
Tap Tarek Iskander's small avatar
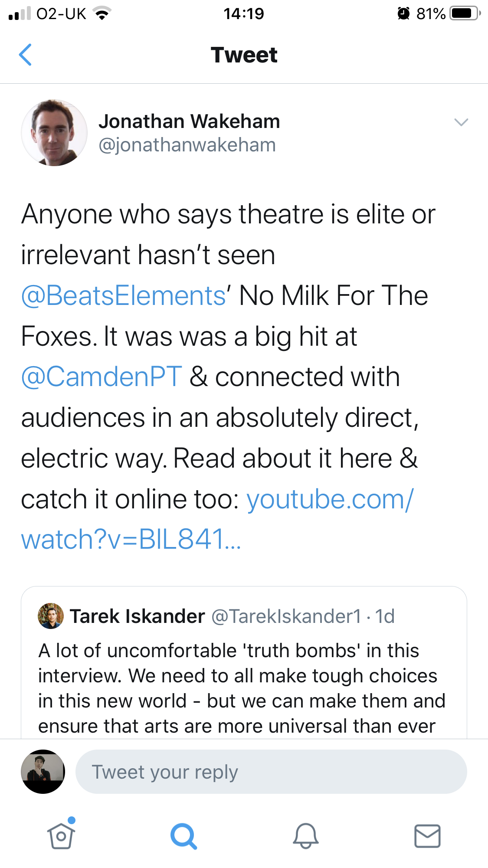click(x=51, y=616)
